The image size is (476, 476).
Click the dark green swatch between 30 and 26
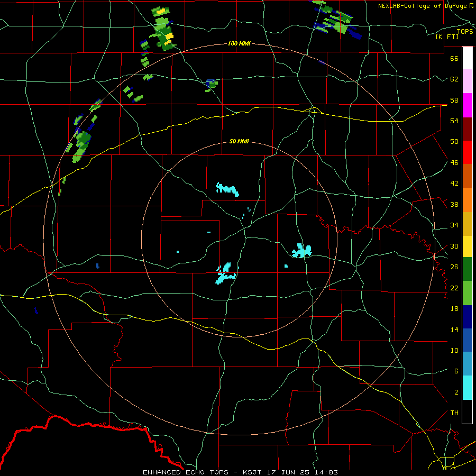(467, 269)
